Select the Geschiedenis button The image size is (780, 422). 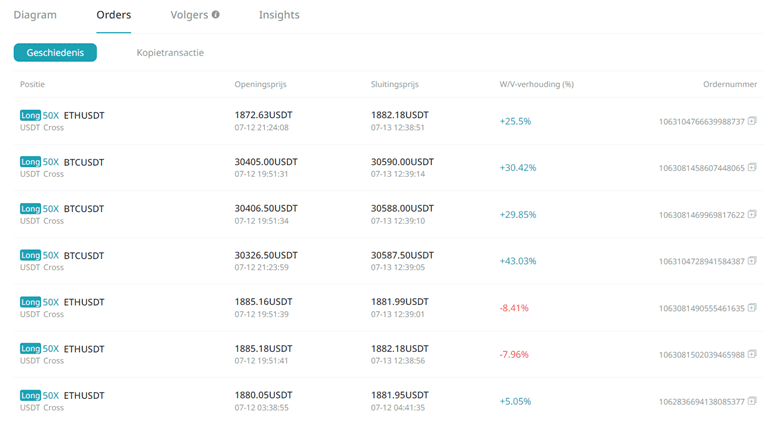[x=55, y=53]
